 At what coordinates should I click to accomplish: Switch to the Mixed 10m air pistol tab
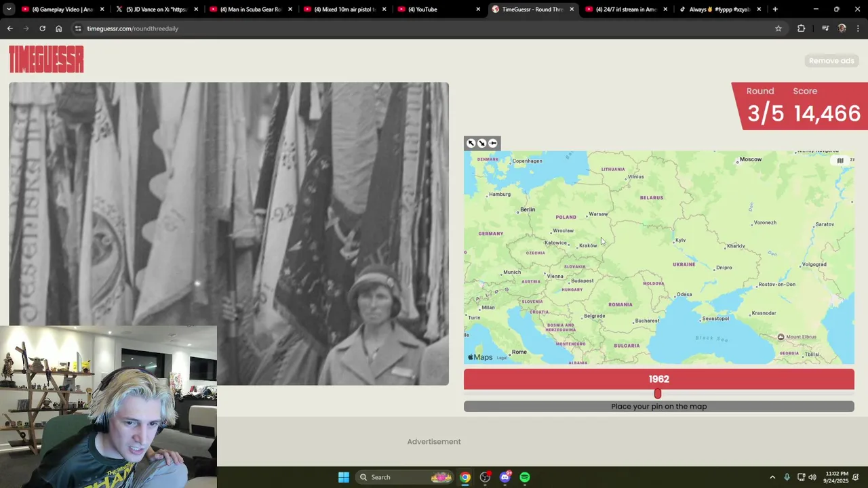[344, 9]
